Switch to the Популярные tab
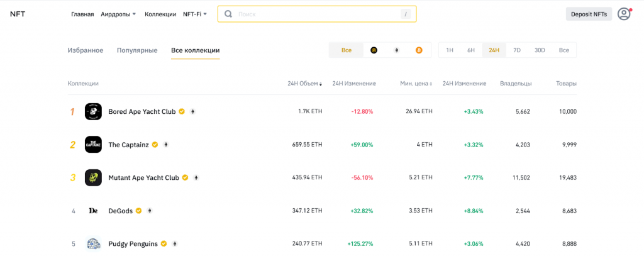 coord(137,50)
